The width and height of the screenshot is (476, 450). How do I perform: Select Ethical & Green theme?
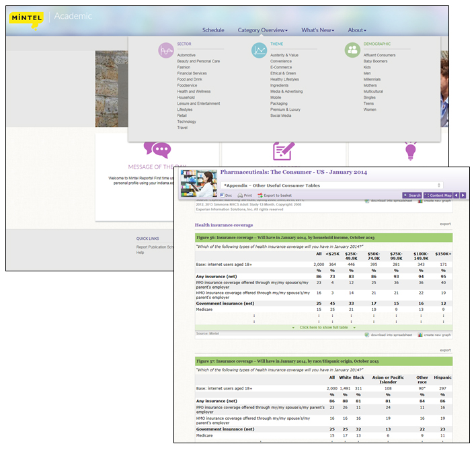[283, 73]
